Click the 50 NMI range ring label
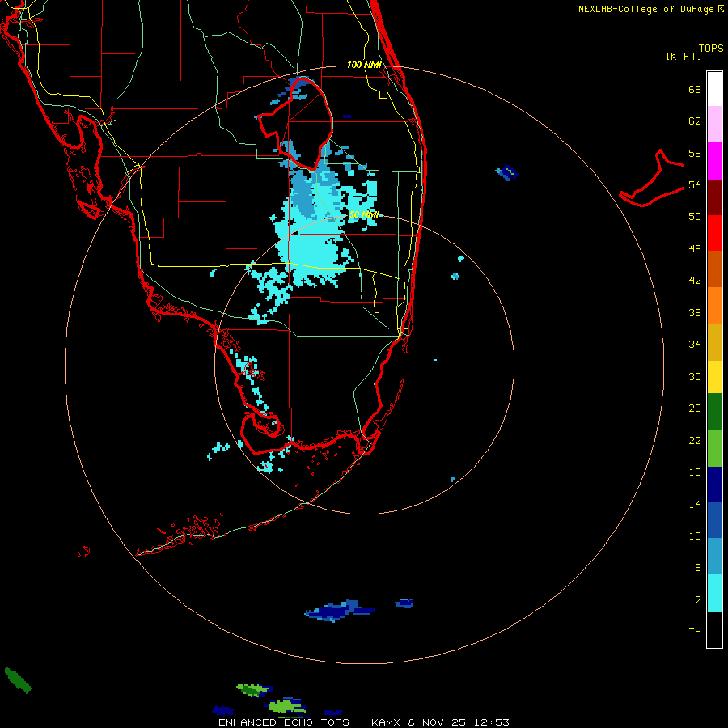This screenshot has height=728, width=728. [x=364, y=214]
